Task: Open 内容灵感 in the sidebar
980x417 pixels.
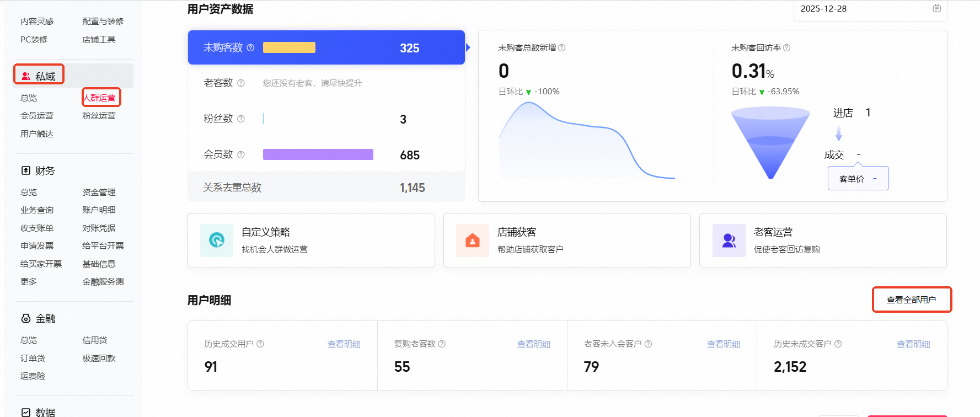Action: pyautogui.click(x=37, y=22)
